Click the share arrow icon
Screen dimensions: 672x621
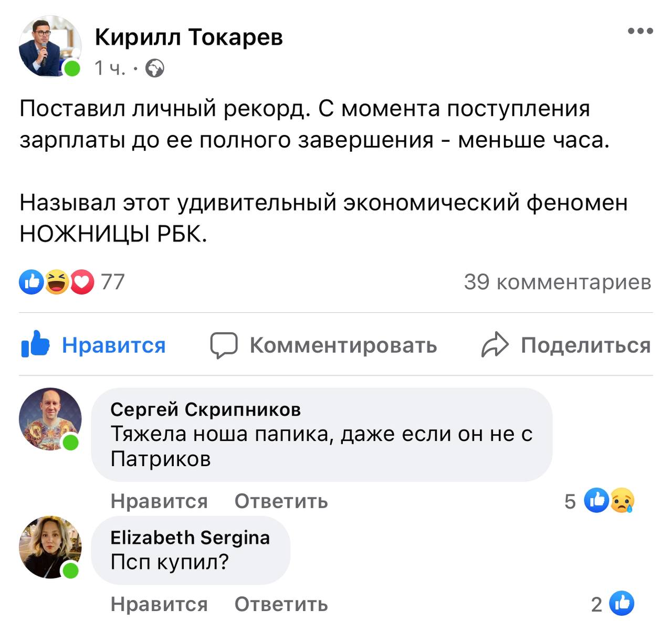pos(495,345)
